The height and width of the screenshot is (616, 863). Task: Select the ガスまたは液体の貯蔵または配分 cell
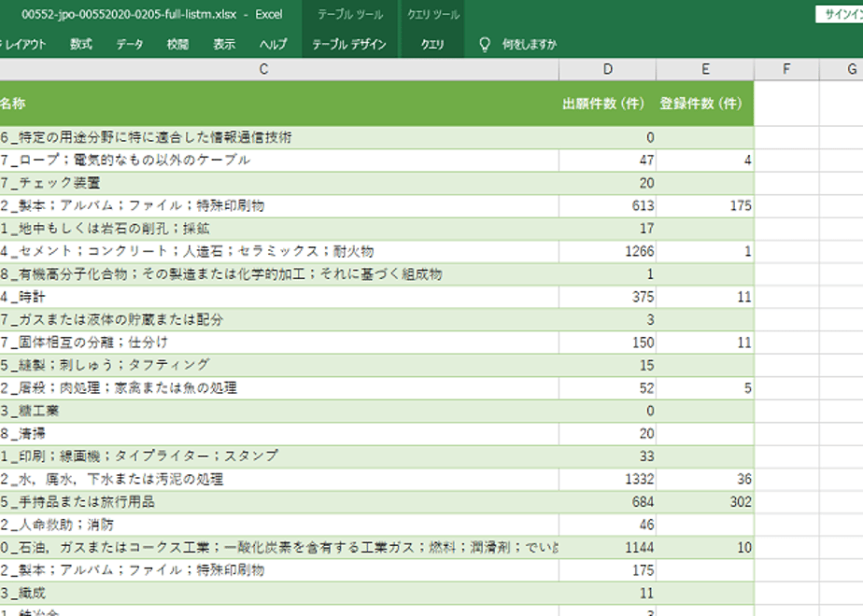click(x=279, y=319)
